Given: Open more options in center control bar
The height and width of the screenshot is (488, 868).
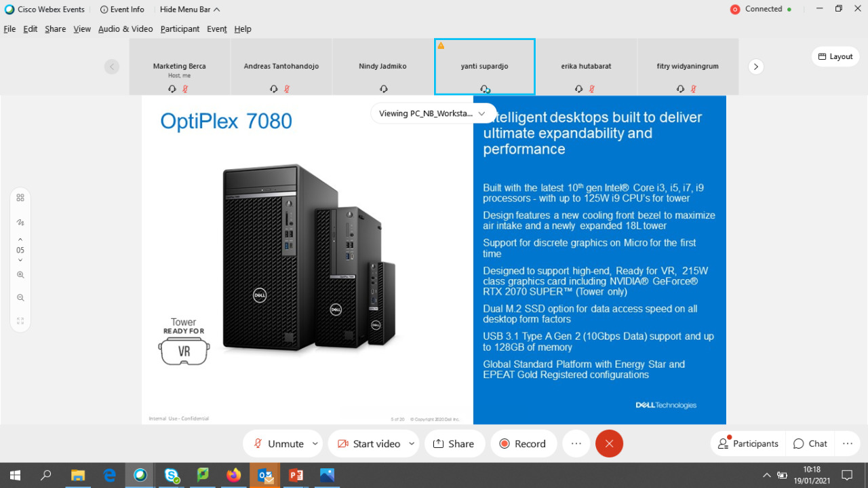Looking at the screenshot, I should pyautogui.click(x=576, y=443).
